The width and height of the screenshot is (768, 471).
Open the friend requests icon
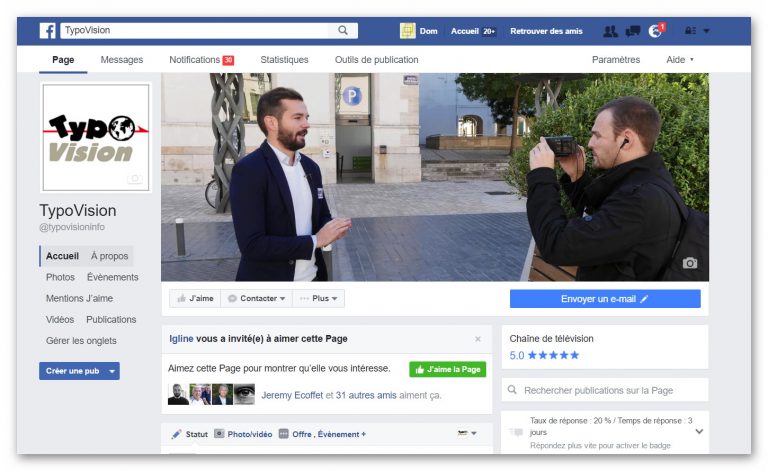coord(610,31)
